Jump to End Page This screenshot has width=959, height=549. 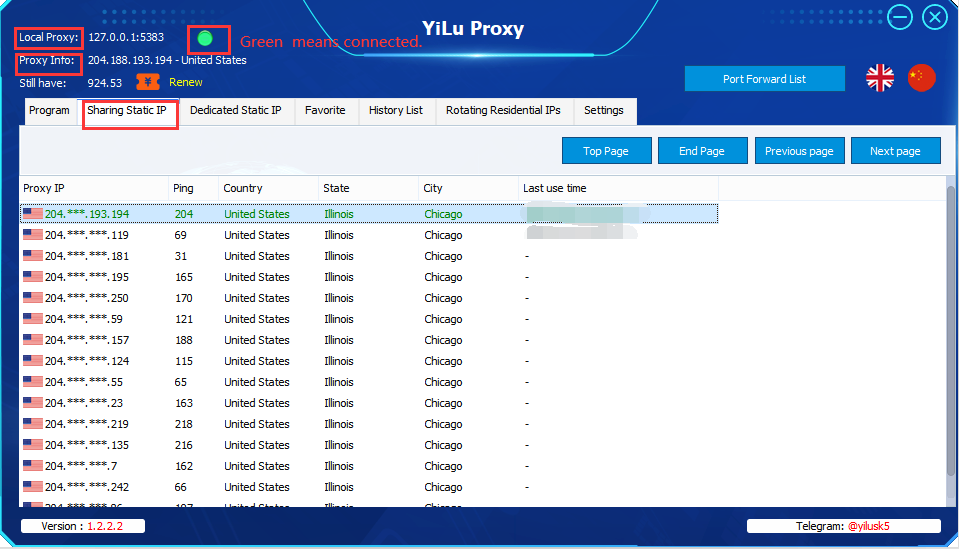coord(702,151)
